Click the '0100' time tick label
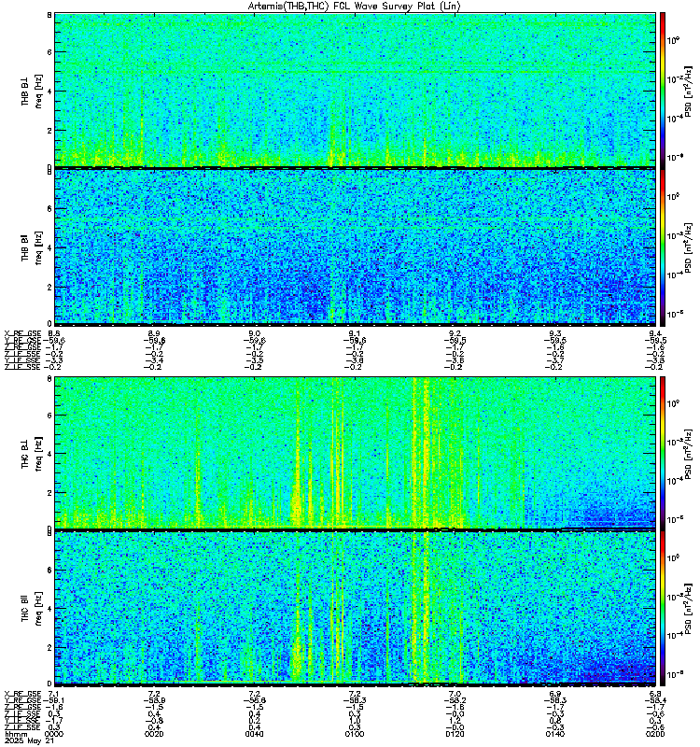The height and width of the screenshot is (747, 700). 355,734
